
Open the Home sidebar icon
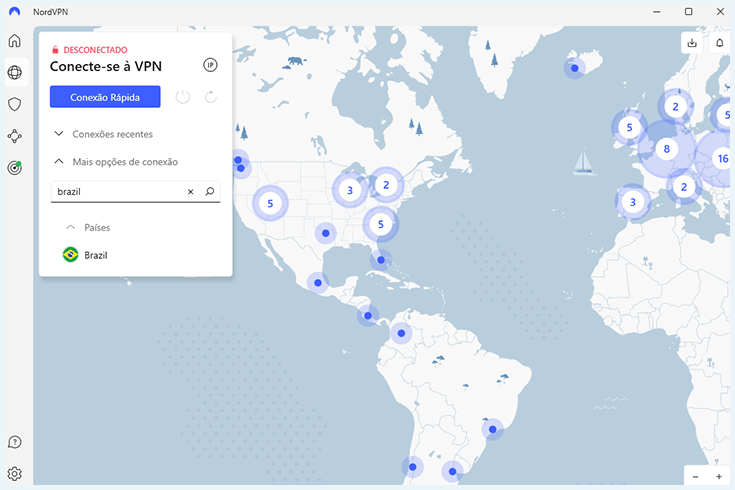click(x=15, y=41)
